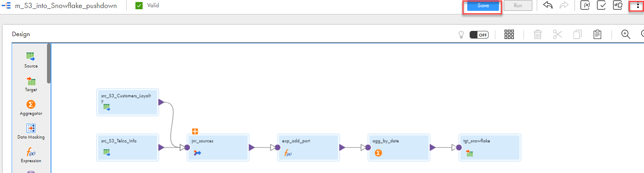Select the Data Masking transformation
This screenshot has height=173, width=644.
pyautogui.click(x=31, y=131)
